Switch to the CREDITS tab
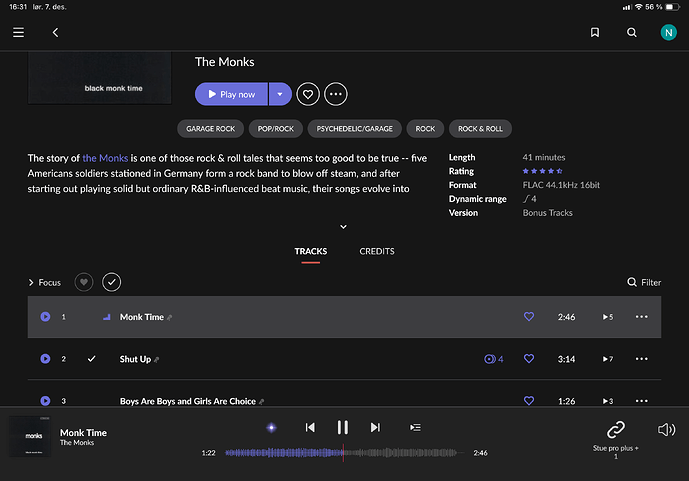The height and width of the screenshot is (481, 689). tap(377, 251)
